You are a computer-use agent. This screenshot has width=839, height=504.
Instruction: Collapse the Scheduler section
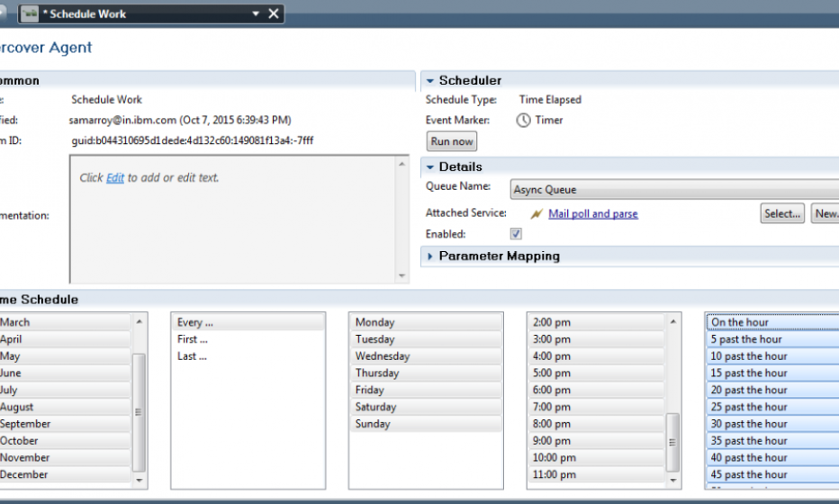pos(430,81)
